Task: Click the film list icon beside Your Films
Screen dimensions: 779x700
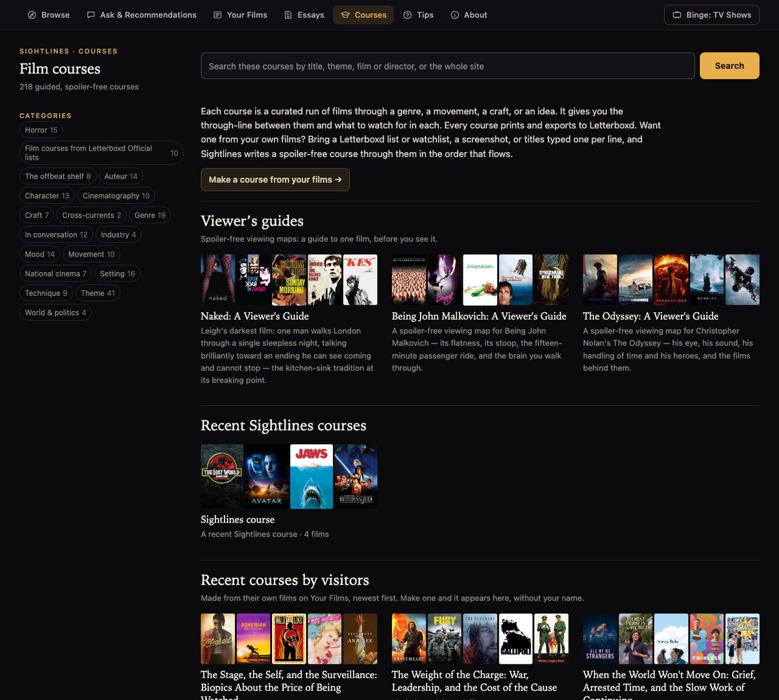Action: pos(217,15)
